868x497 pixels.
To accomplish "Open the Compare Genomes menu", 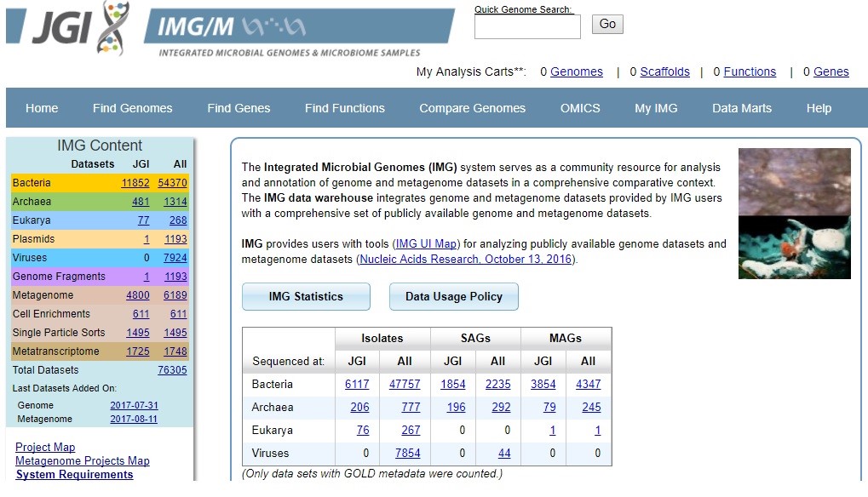I will pos(472,108).
